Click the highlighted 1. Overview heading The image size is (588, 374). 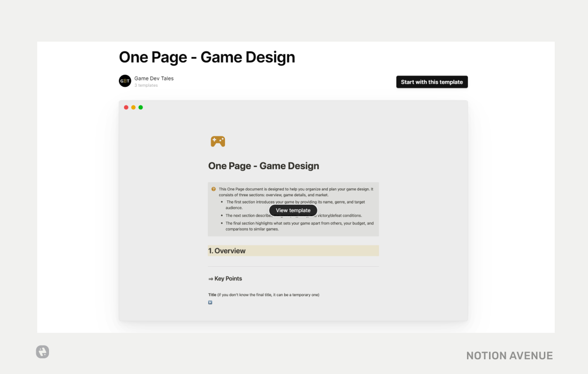[227, 250]
